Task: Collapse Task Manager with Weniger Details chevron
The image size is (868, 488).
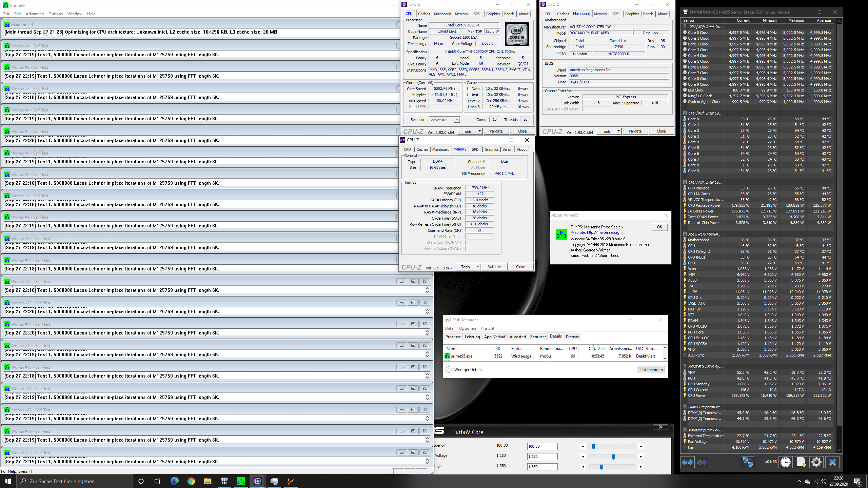Action: 449,370
